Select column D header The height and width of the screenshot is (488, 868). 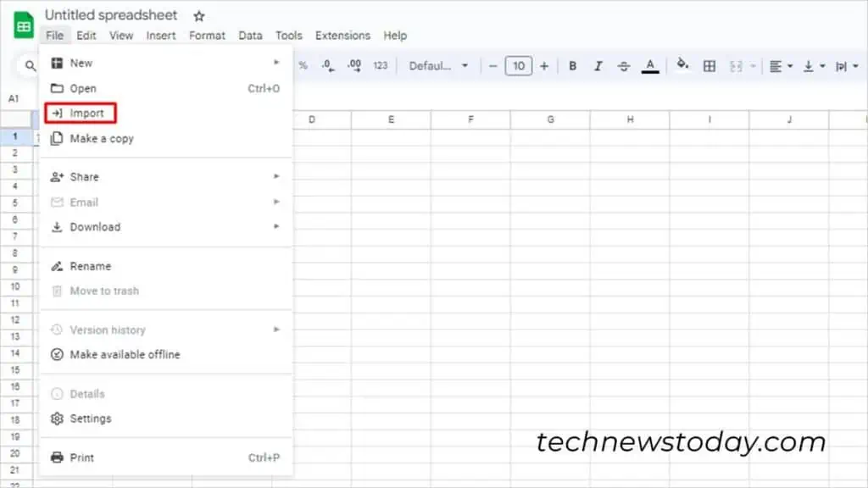click(312, 119)
